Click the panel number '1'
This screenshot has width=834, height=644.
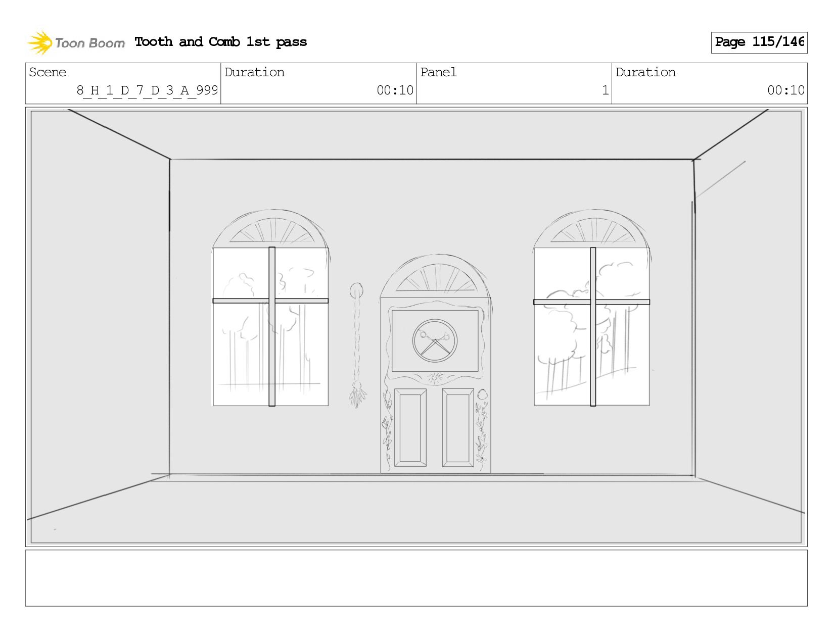click(x=605, y=90)
